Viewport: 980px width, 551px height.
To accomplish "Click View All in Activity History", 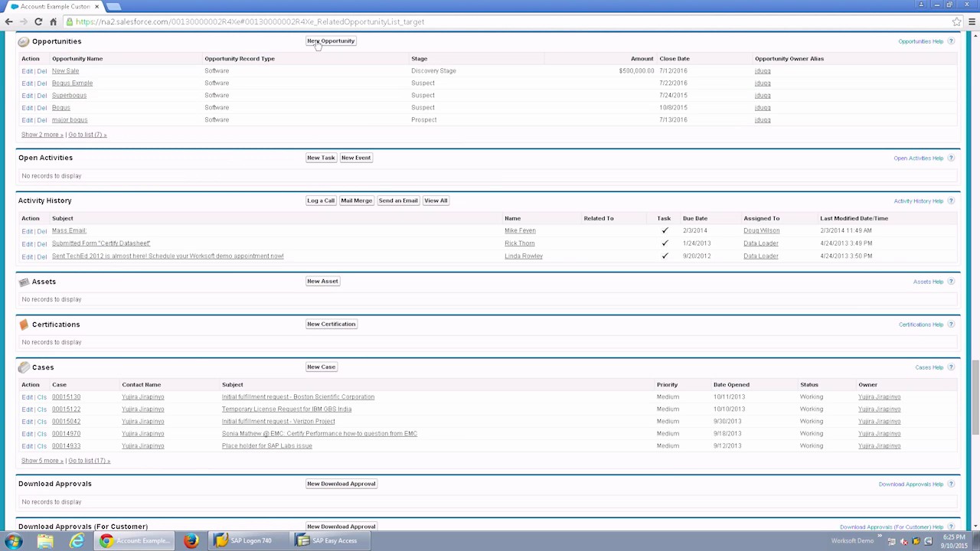I will pyautogui.click(x=436, y=201).
